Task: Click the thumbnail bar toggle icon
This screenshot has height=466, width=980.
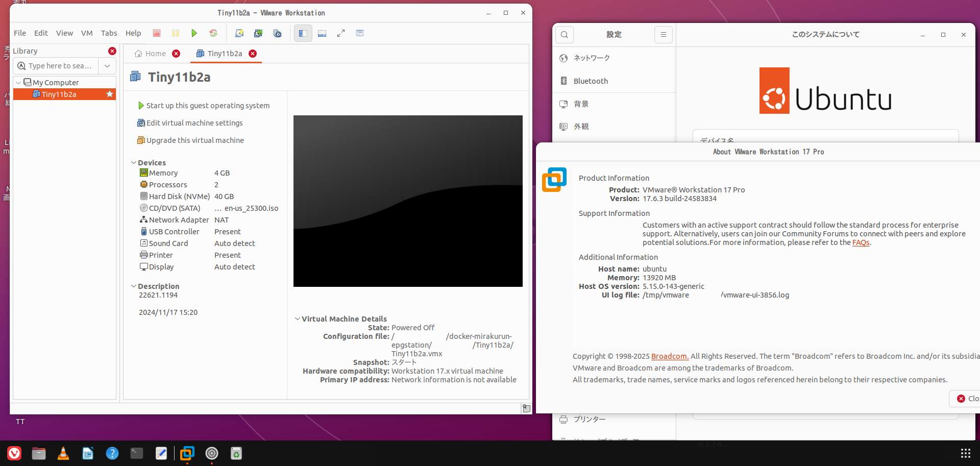Action: 322,33
